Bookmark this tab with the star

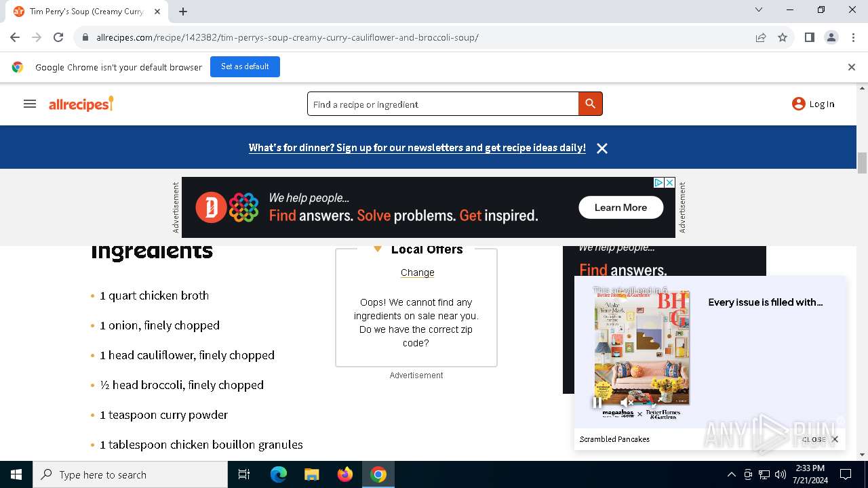click(783, 37)
